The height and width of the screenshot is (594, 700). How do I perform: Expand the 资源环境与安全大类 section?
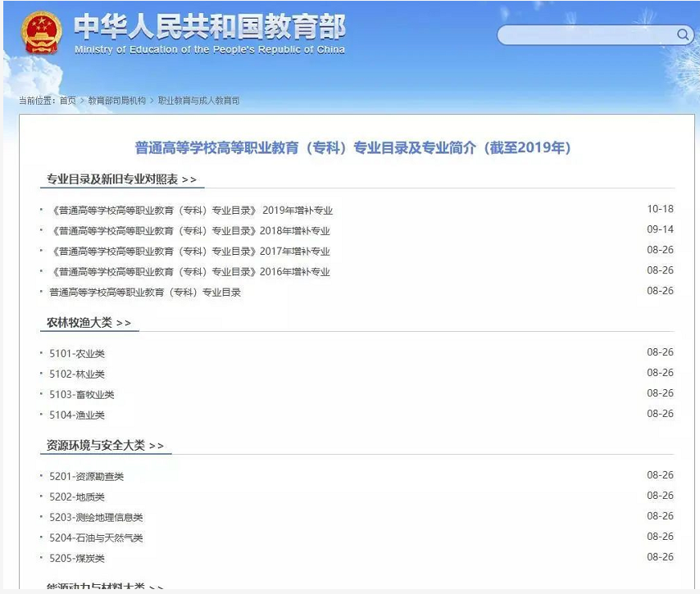[105, 446]
